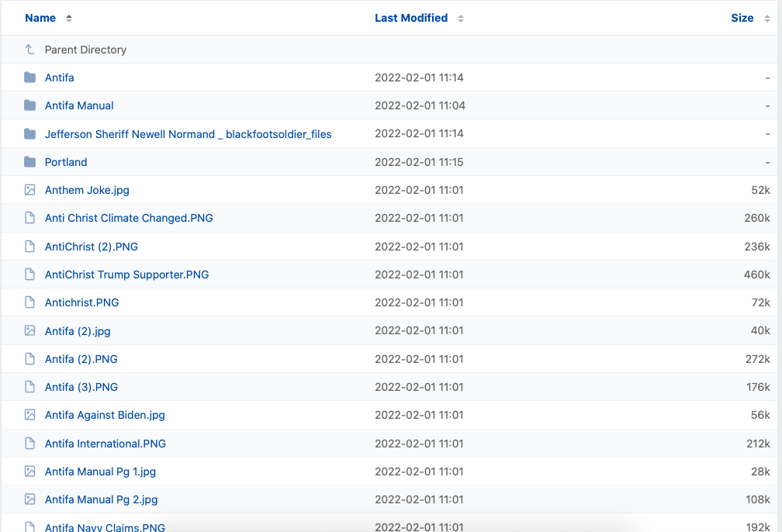Click image icon for Antifa Manual Pg 2.jpg
782x532 pixels.
[x=30, y=499]
